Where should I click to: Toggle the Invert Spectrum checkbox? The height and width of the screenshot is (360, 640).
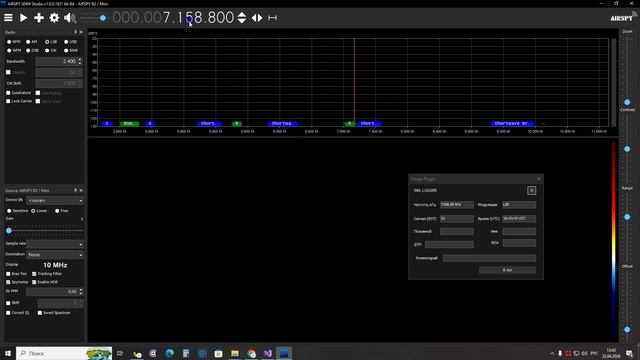pos(40,313)
